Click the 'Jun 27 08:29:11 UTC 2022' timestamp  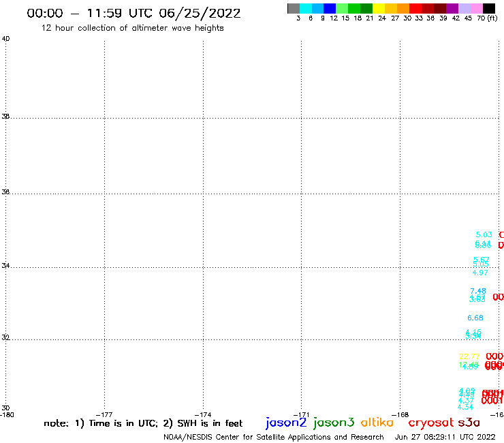(x=445, y=437)
